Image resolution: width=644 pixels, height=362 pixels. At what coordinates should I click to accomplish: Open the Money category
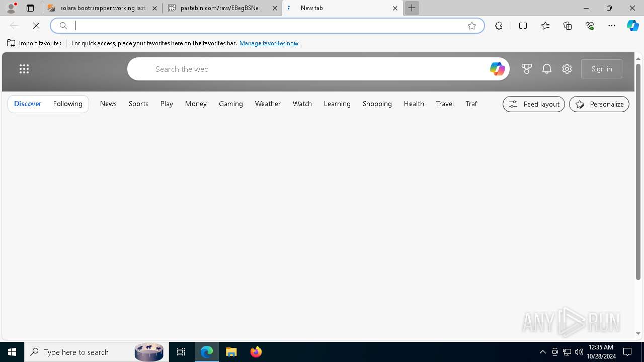196,104
